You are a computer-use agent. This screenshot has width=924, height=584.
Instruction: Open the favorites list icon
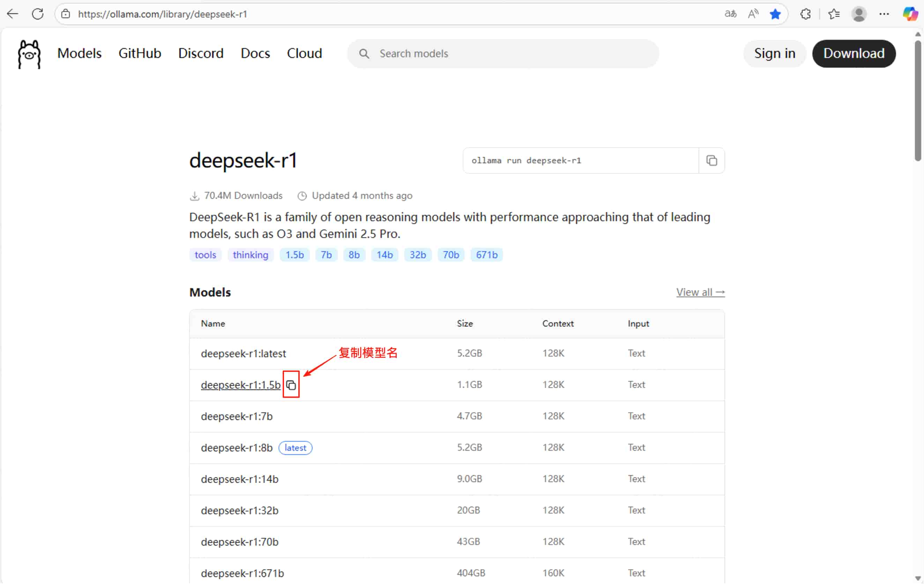[833, 14]
